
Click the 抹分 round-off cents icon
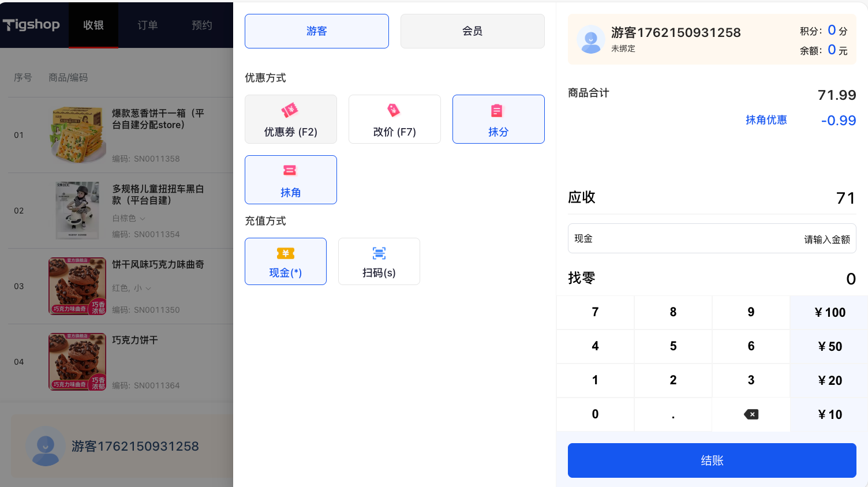pyautogui.click(x=497, y=111)
